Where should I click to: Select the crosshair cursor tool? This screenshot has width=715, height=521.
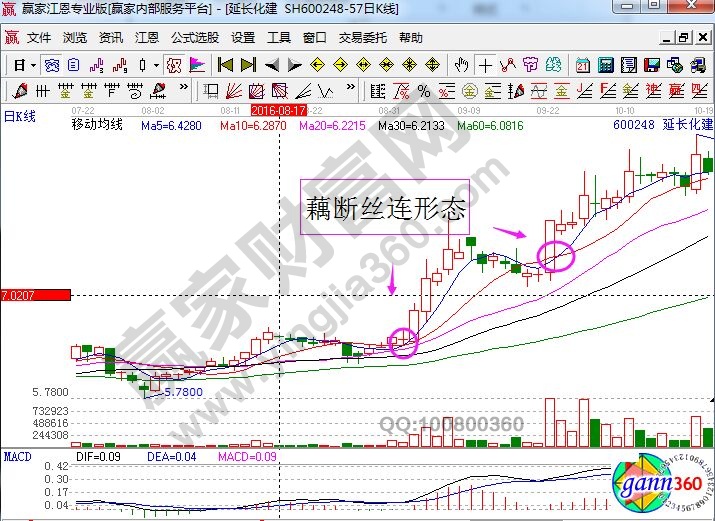(486, 65)
